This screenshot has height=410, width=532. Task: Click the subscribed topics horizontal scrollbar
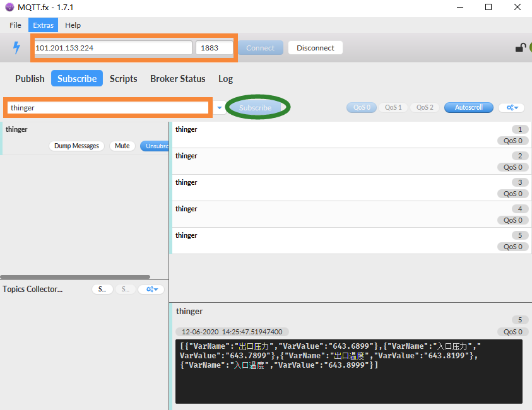tap(75, 277)
